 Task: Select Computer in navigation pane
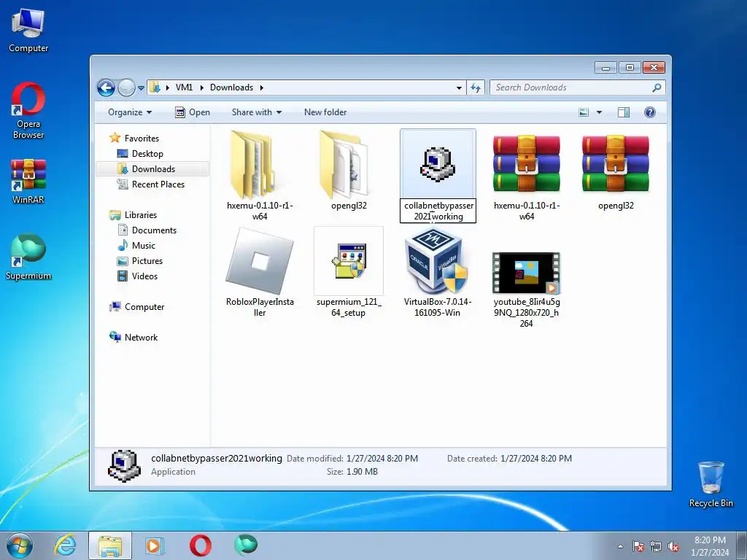(144, 307)
